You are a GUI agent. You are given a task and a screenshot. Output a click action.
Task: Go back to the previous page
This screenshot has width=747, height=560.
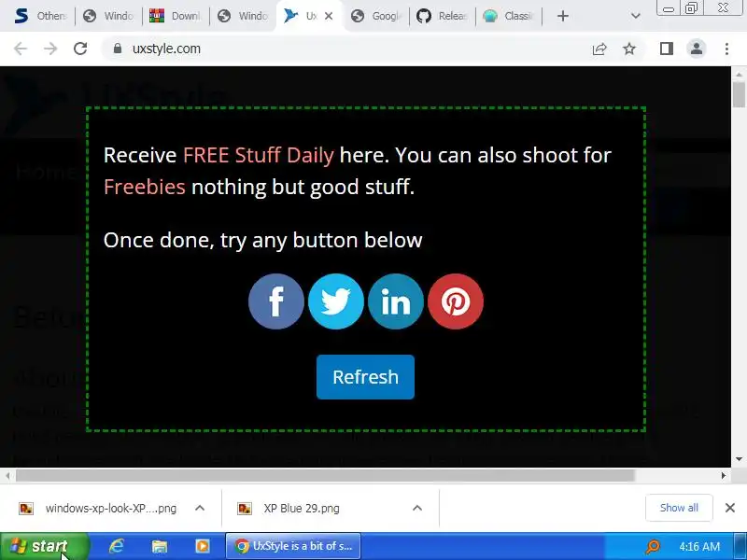pyautogui.click(x=20, y=49)
